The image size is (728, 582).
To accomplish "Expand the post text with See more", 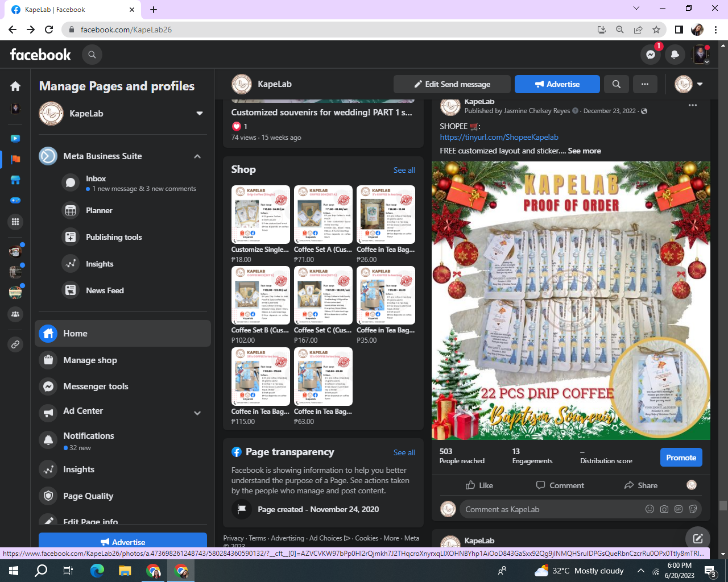I will [584, 151].
